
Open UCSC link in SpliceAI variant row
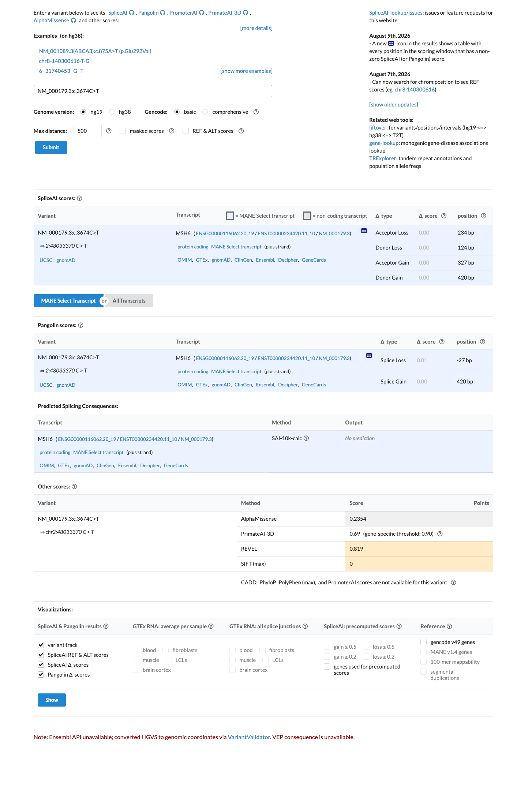(x=46, y=261)
